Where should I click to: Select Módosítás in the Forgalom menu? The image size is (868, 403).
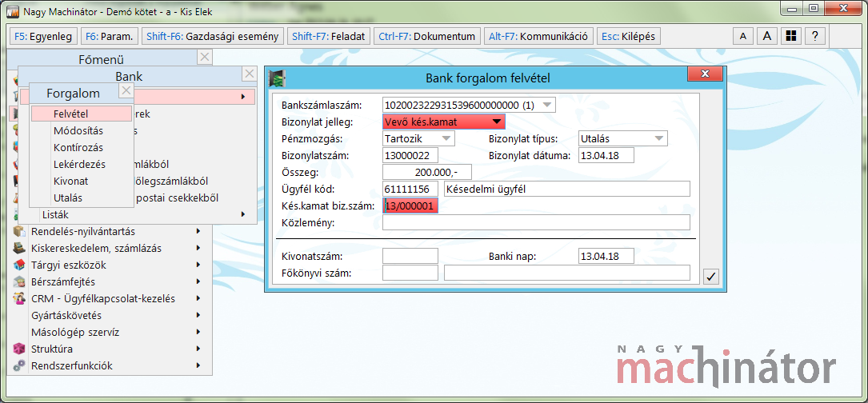coord(82,130)
